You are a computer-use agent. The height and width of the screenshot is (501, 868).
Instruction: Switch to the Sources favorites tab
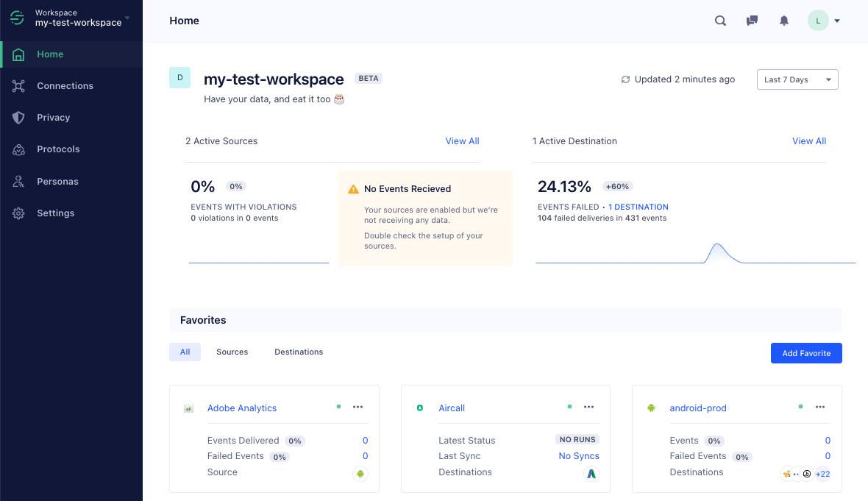click(232, 352)
